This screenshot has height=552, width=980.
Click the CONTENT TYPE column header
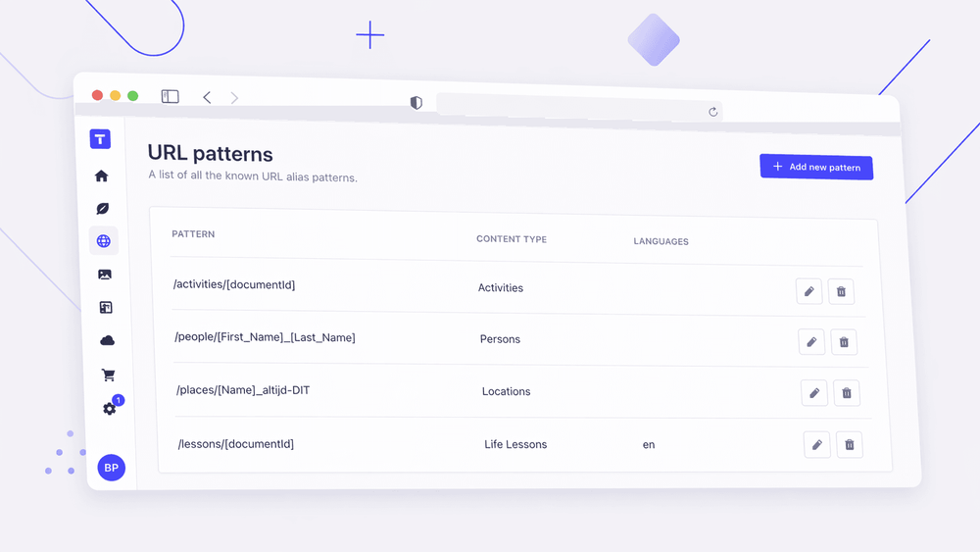pyautogui.click(x=512, y=239)
